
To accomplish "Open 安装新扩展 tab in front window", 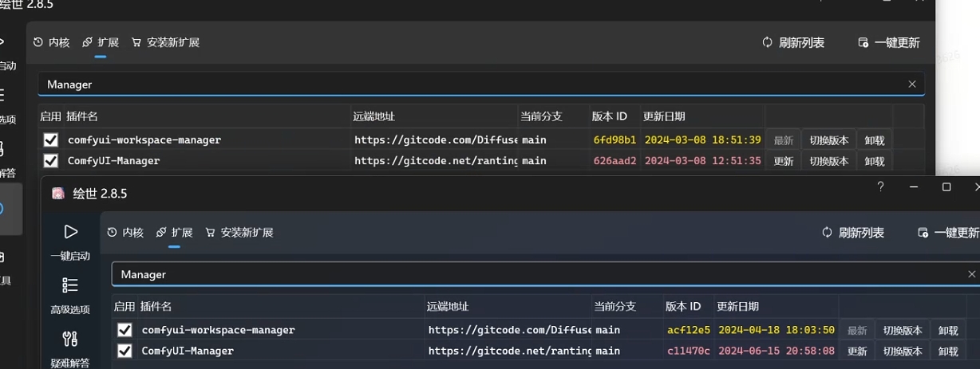I will coord(239,233).
